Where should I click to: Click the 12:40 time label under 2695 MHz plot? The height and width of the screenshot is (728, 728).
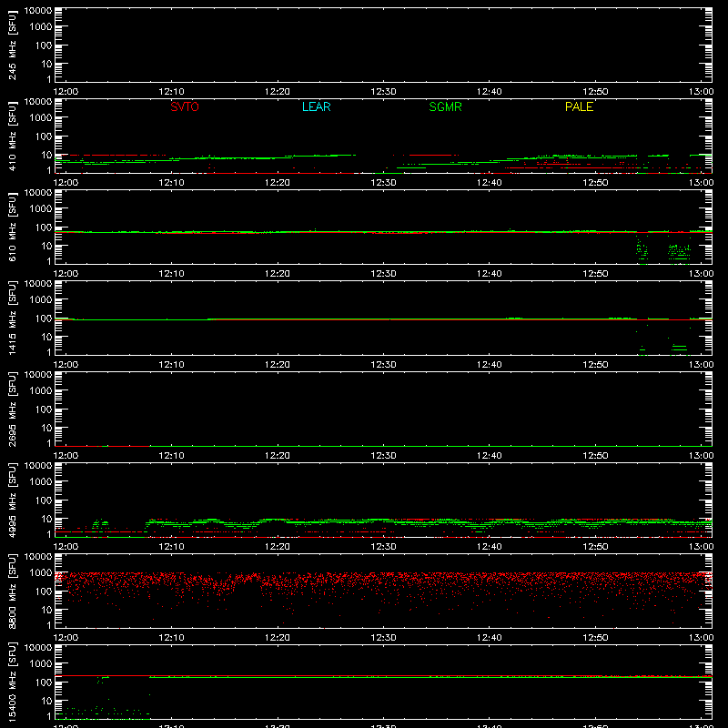tap(490, 456)
